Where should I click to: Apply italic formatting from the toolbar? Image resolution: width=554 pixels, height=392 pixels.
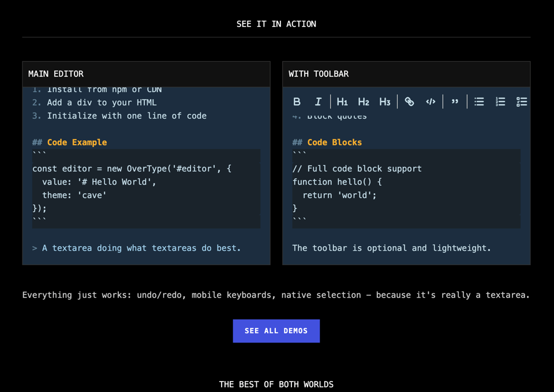(318, 102)
